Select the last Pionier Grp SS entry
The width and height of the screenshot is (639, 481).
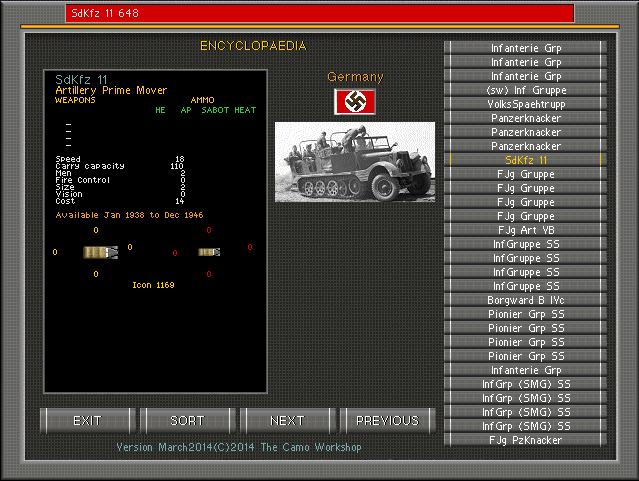(526, 356)
